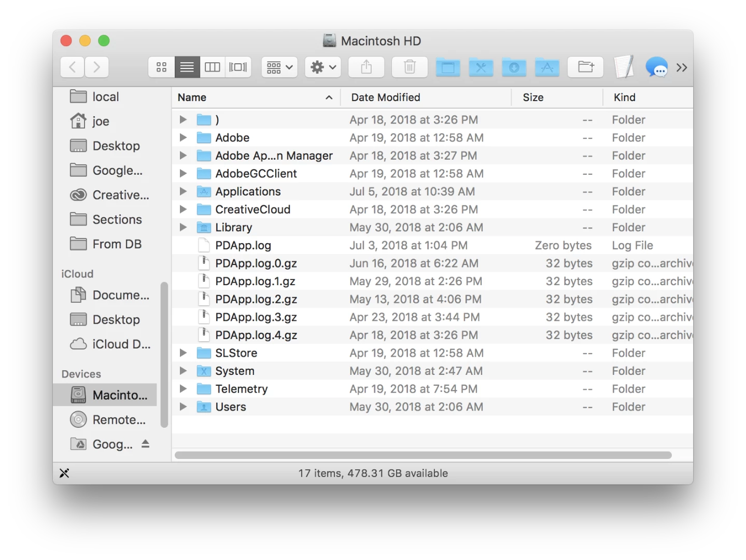Launch TextEdit from the toolbar notepad icon
Screen dimensions: 746x560
pyautogui.click(x=624, y=67)
